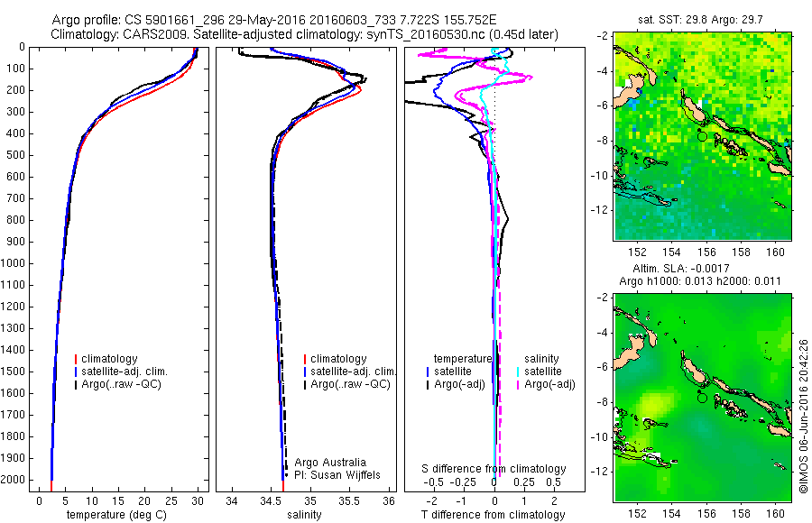Click 'S difference from climatology' label
This screenshot has height=523, width=812.
(494, 469)
